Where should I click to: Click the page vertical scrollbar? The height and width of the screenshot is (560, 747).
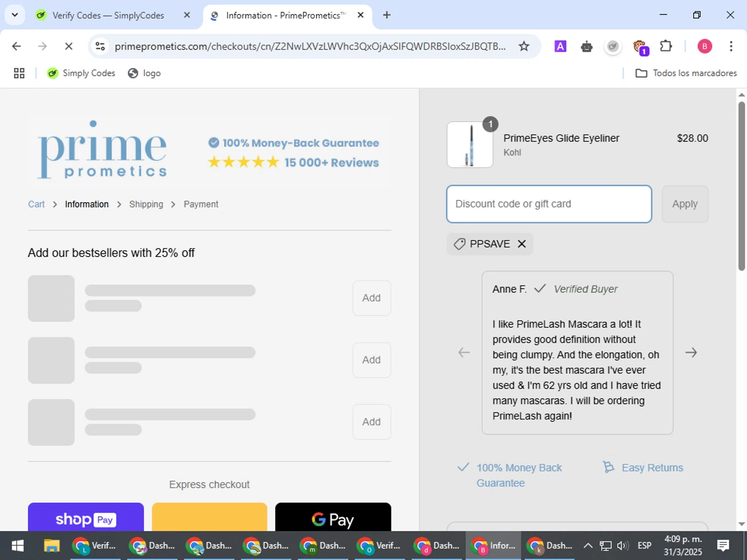(742, 186)
